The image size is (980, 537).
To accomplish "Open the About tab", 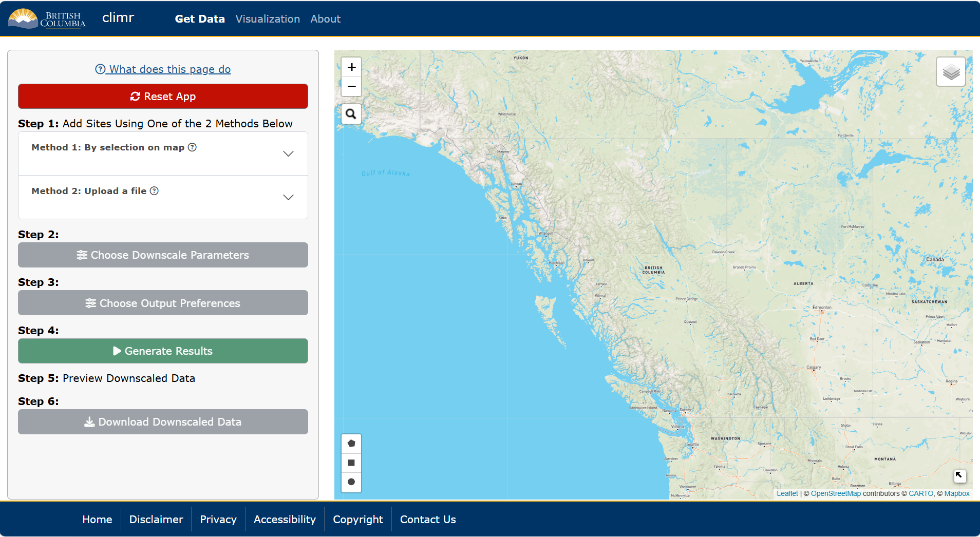I will coord(325,19).
